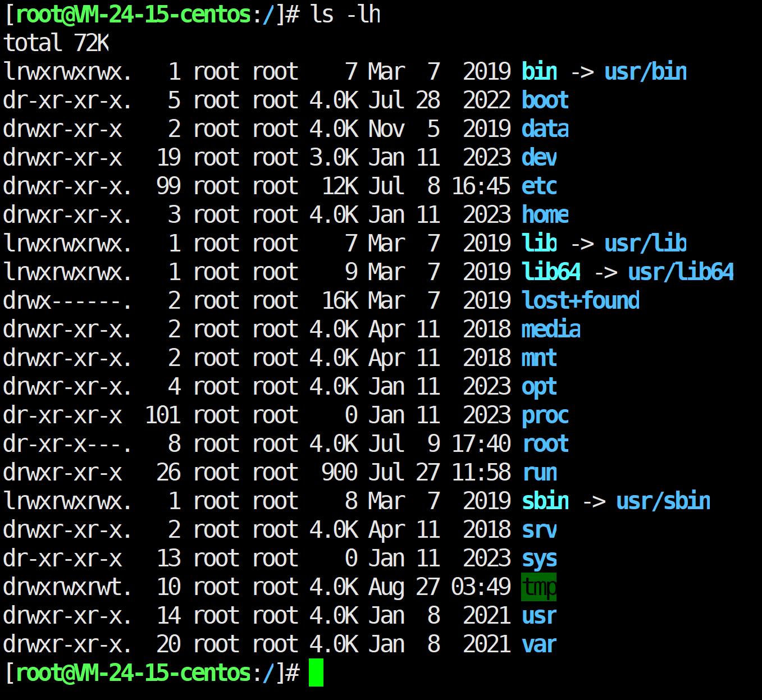Click link count '14' in usr row
Screen dimensions: 762x700
click(x=168, y=615)
